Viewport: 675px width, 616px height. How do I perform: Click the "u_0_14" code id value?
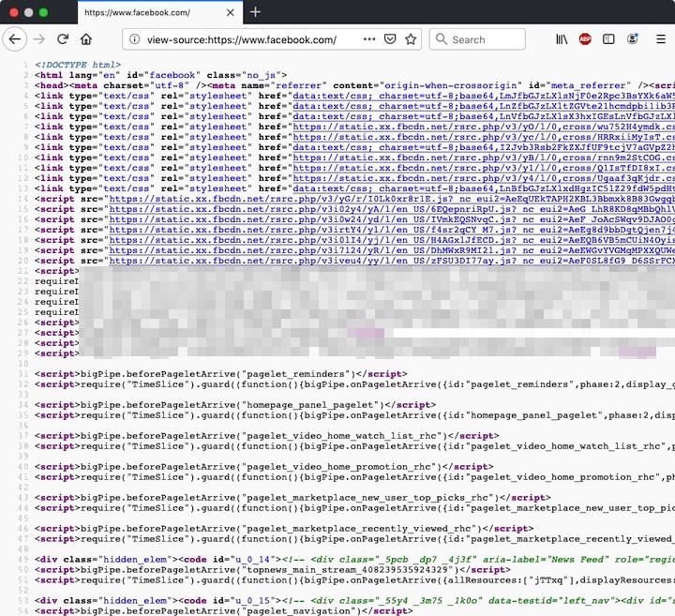(253, 560)
